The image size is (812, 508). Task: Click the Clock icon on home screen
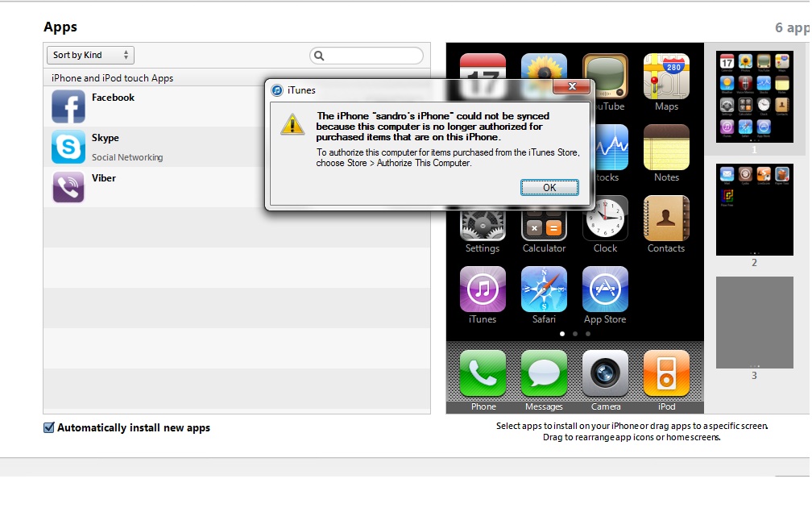pos(605,219)
